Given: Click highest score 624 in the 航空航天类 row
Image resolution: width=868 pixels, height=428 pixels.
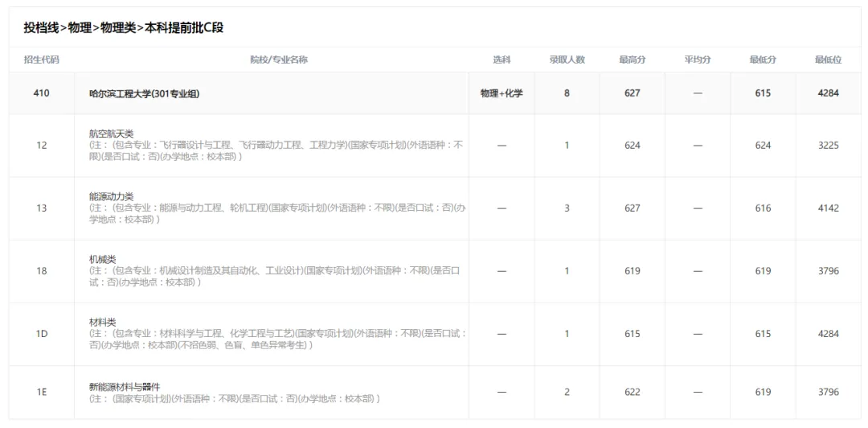Looking at the screenshot, I should click(633, 146).
